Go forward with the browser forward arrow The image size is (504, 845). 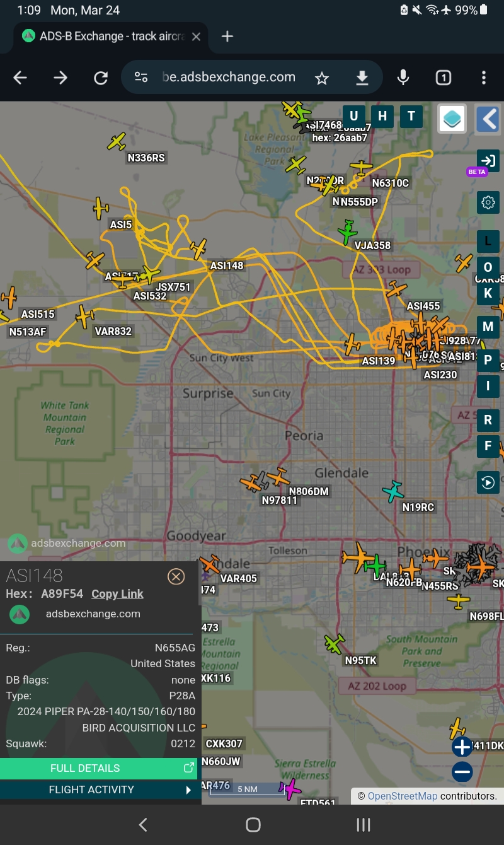click(60, 78)
